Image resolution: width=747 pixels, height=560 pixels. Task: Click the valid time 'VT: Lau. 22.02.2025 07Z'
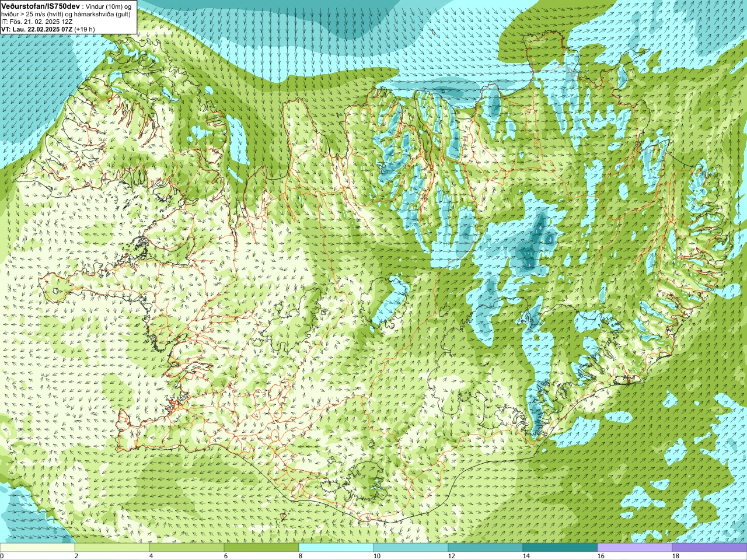pyautogui.click(x=37, y=29)
